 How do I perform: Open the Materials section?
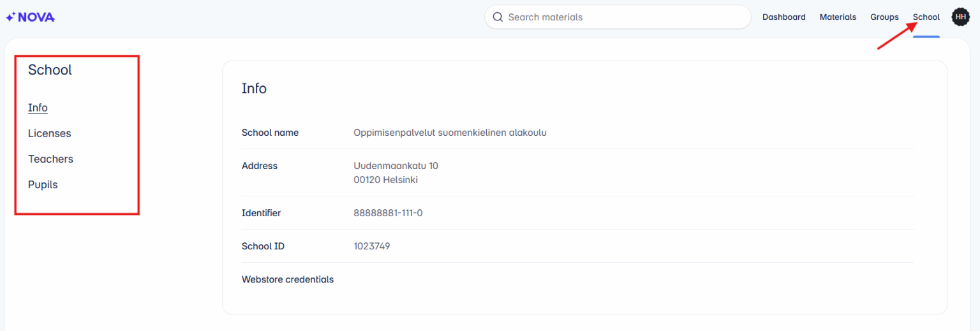838,17
